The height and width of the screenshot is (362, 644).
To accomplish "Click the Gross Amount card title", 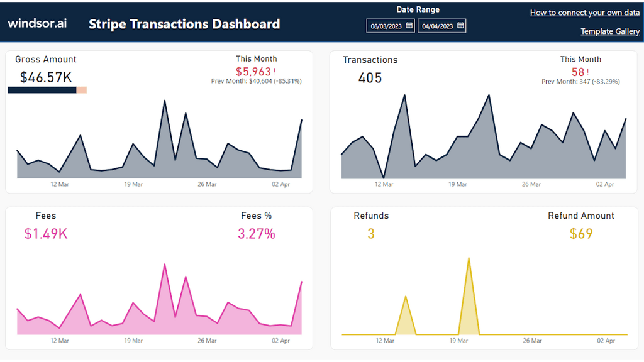I will point(45,58).
